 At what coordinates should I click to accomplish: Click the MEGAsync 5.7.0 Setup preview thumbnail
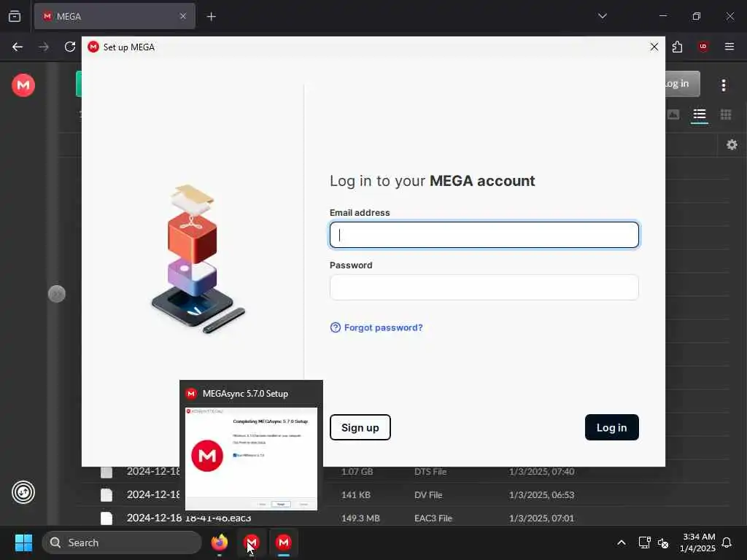pyautogui.click(x=251, y=459)
